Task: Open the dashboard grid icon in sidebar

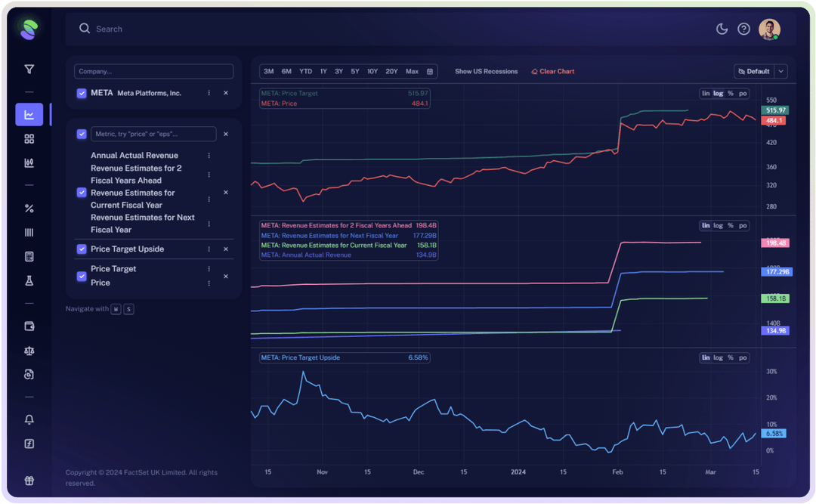Action: [29, 138]
